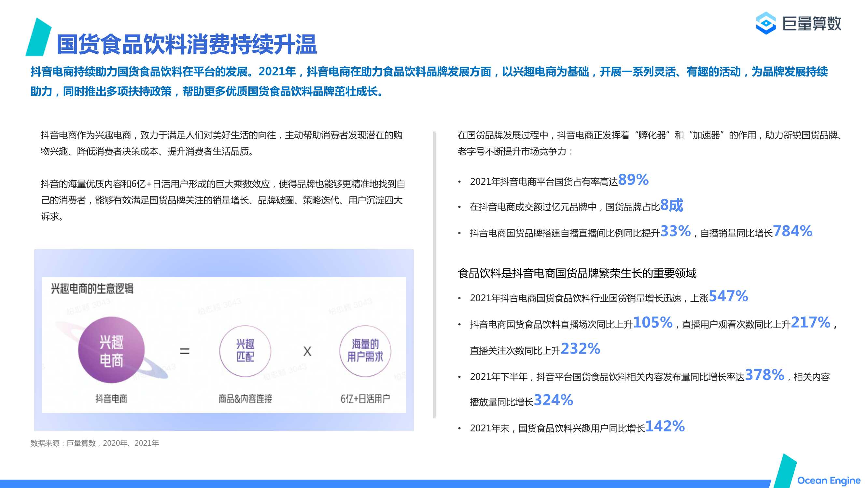
Task: Click the 105% figure
Action: tap(653, 322)
